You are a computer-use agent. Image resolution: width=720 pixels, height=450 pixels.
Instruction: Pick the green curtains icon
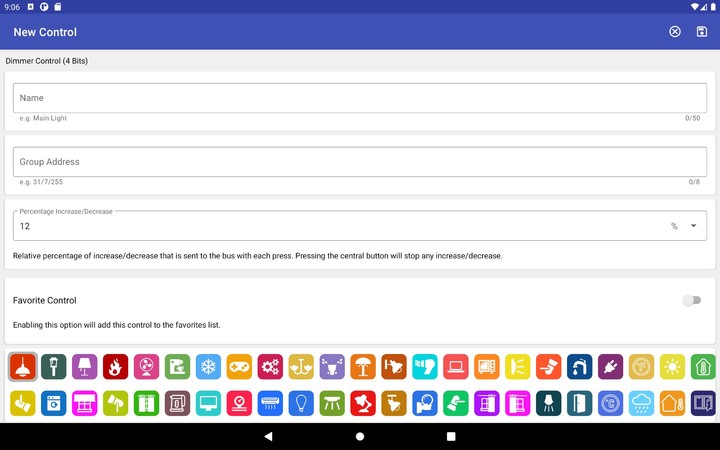pos(146,403)
